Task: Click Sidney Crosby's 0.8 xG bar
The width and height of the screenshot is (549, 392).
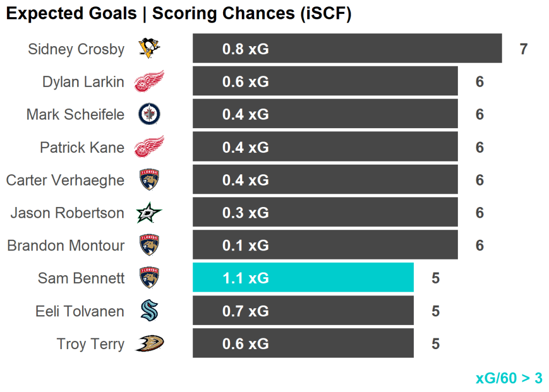Action: tap(347, 49)
